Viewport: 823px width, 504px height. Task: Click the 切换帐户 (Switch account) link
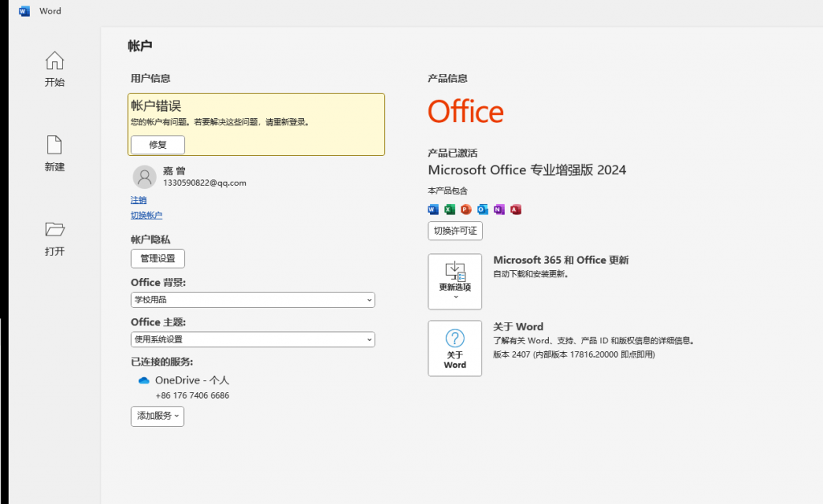click(x=146, y=215)
